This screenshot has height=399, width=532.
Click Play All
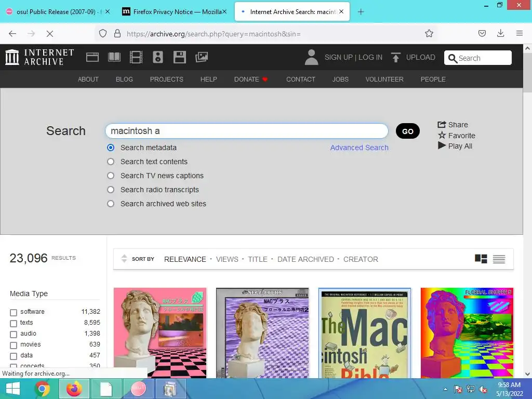[455, 146]
